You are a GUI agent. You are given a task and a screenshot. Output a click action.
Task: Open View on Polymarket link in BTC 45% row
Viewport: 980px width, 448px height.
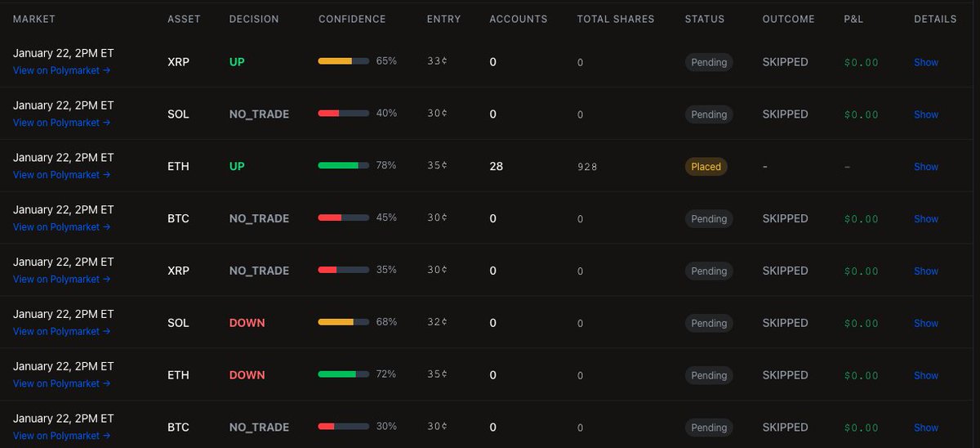tap(61, 227)
